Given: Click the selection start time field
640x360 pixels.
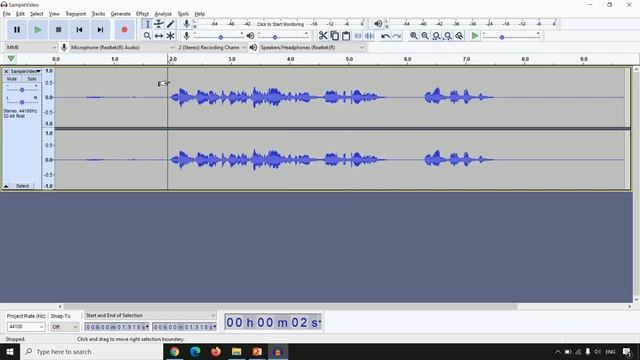Looking at the screenshot, I should 117,327.
